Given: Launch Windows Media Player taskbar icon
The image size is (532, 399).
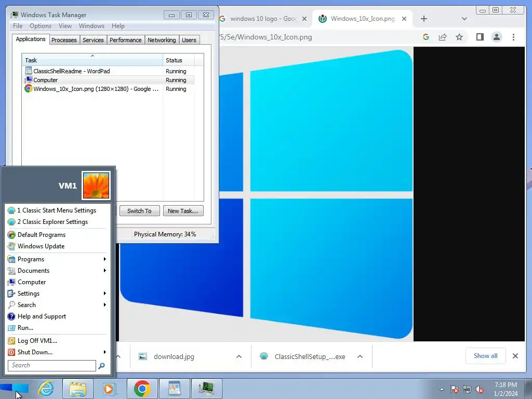Looking at the screenshot, I should tap(109, 389).
